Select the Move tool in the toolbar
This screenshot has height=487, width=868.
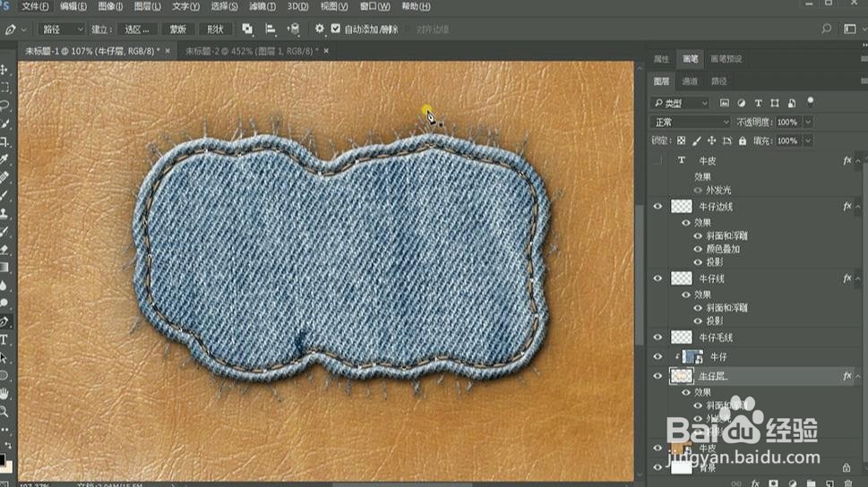coord(4,70)
